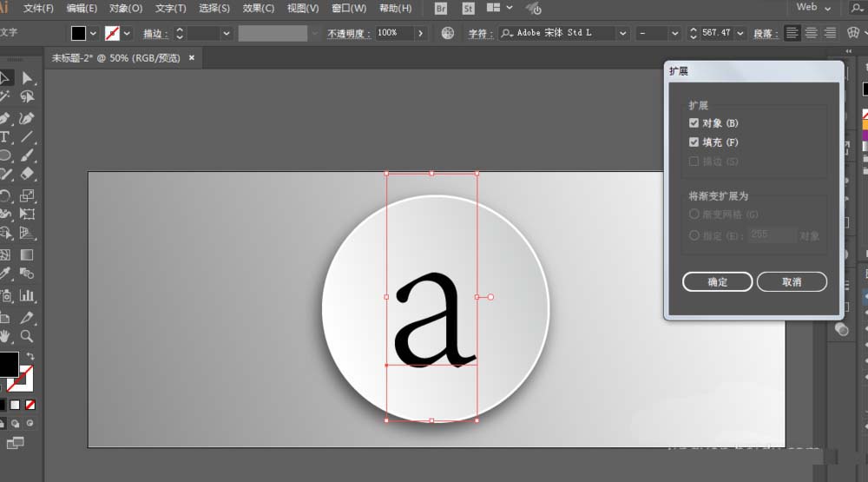Click the GPU performance rocket icon
The image size is (868, 482).
click(534, 9)
